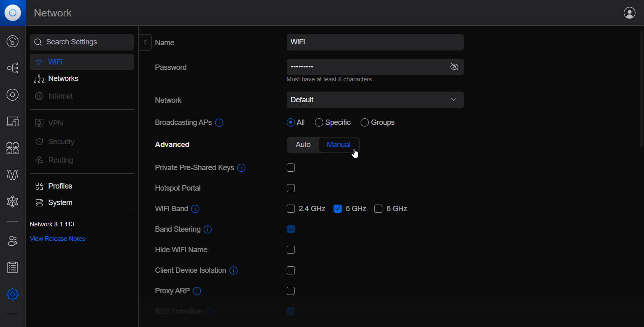This screenshot has width=644, height=327.
Task: Open the Client Devices icon in rail
Action: point(13,121)
